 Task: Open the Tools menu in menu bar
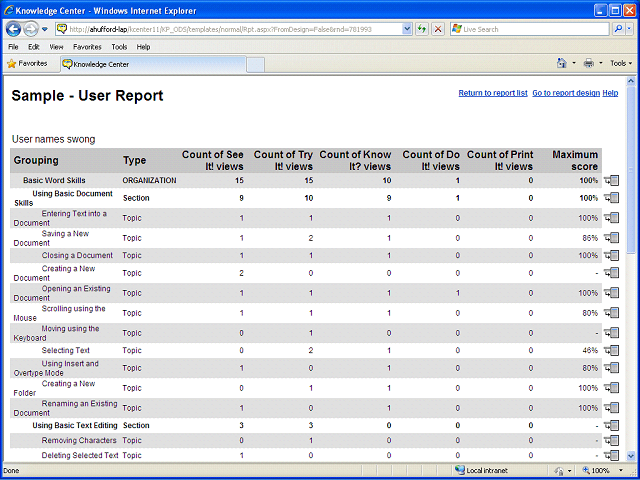(x=119, y=47)
